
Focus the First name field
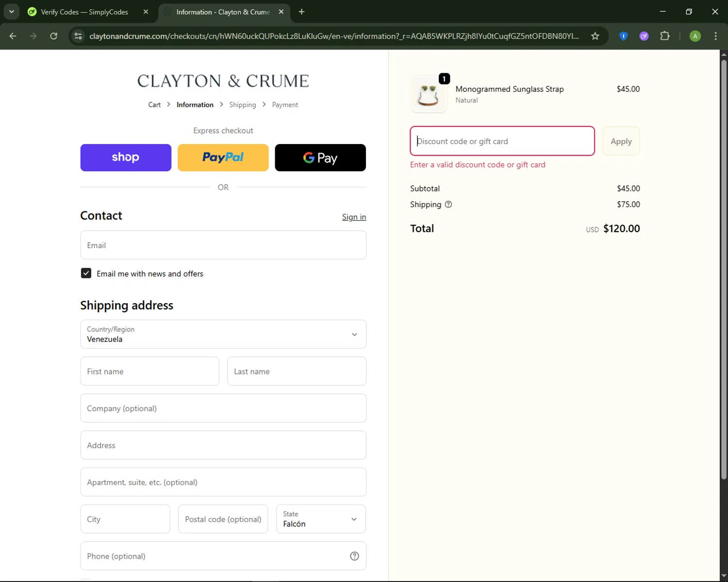point(149,371)
